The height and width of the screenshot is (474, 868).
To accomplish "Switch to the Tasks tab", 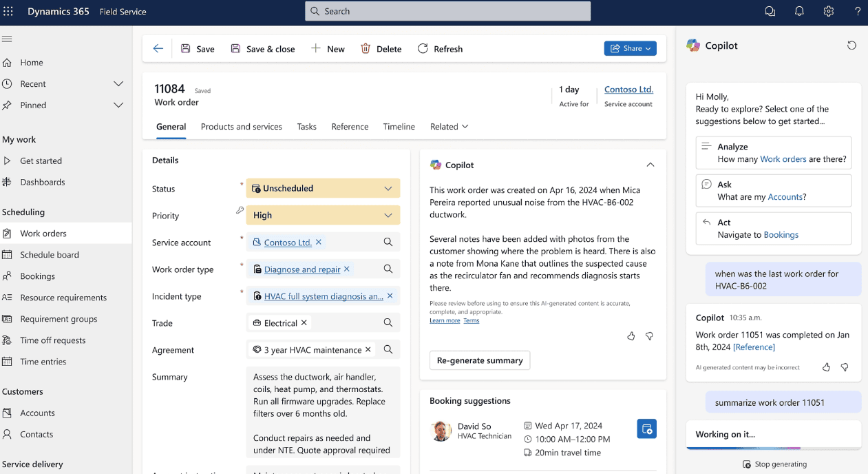I will [307, 127].
